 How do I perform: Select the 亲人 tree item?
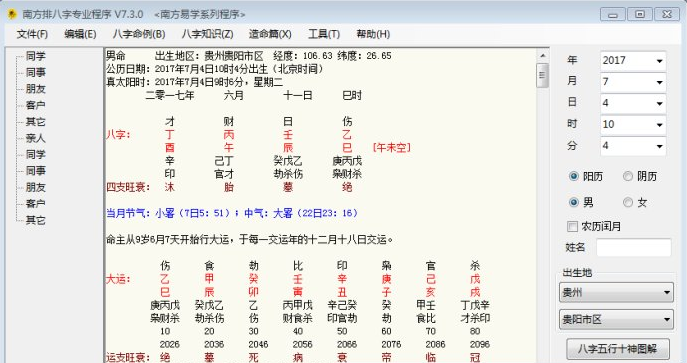pyautogui.click(x=35, y=138)
